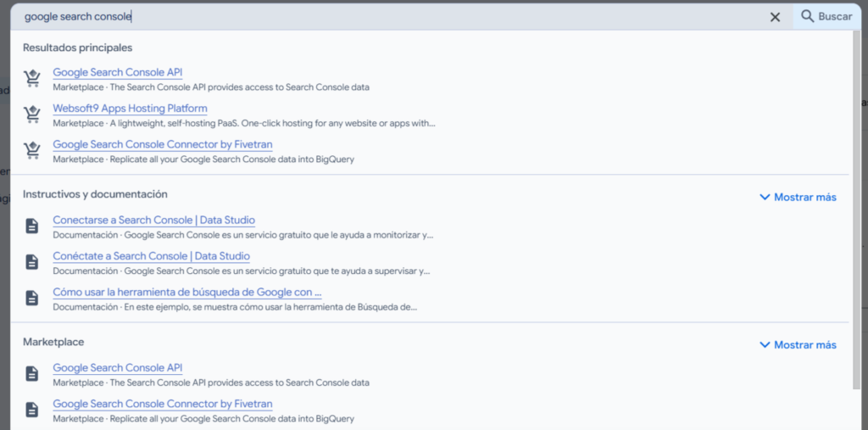868x430 pixels.
Task: Click the Instructivos y documentación heading
Action: pyautogui.click(x=95, y=194)
